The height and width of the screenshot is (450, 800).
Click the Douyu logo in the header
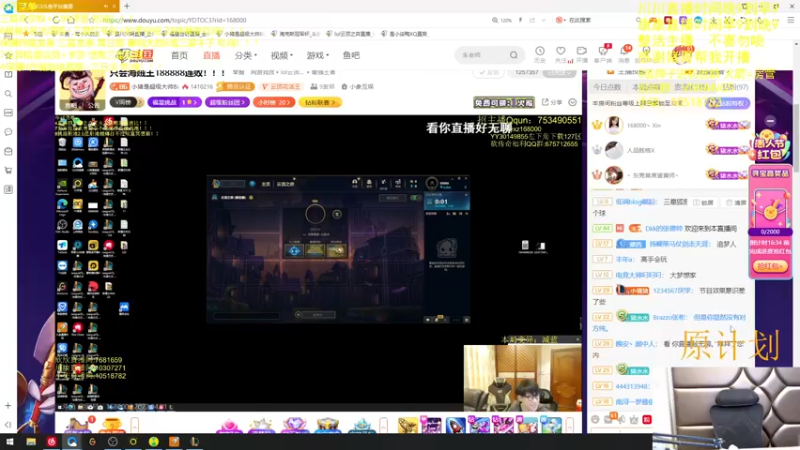pos(135,55)
